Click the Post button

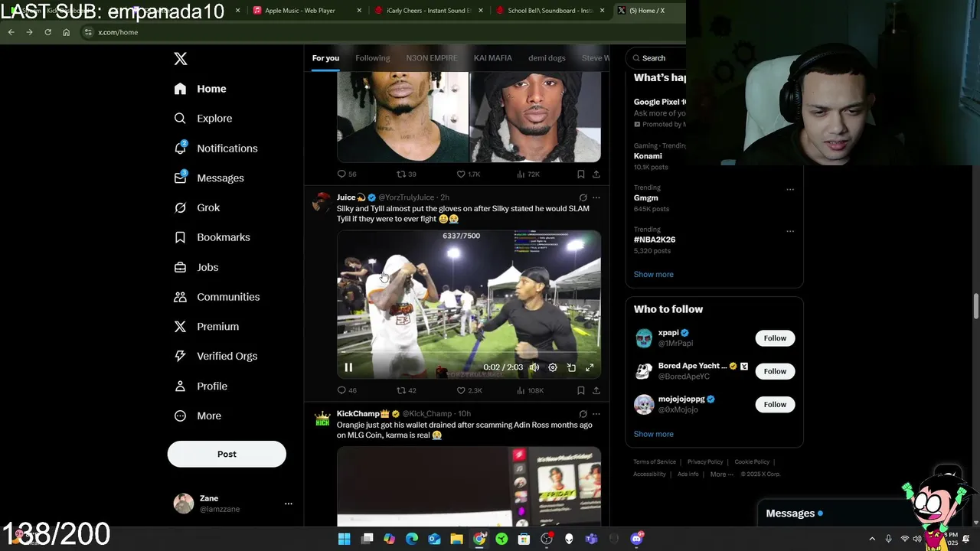click(x=227, y=454)
